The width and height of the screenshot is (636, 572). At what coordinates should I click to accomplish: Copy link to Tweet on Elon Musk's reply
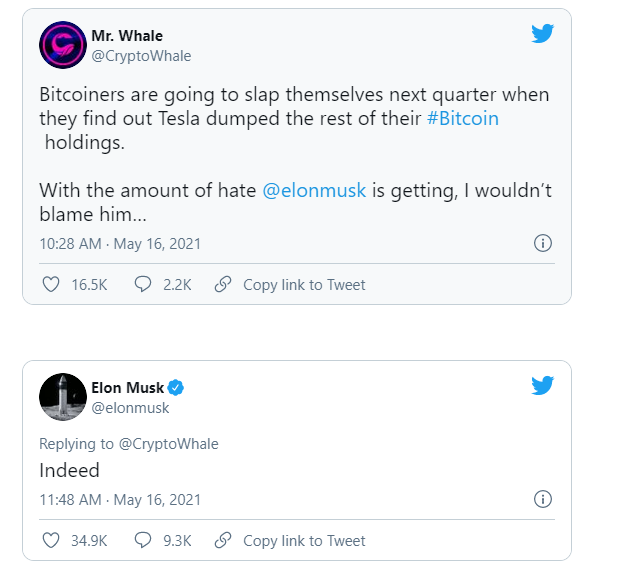[304, 541]
